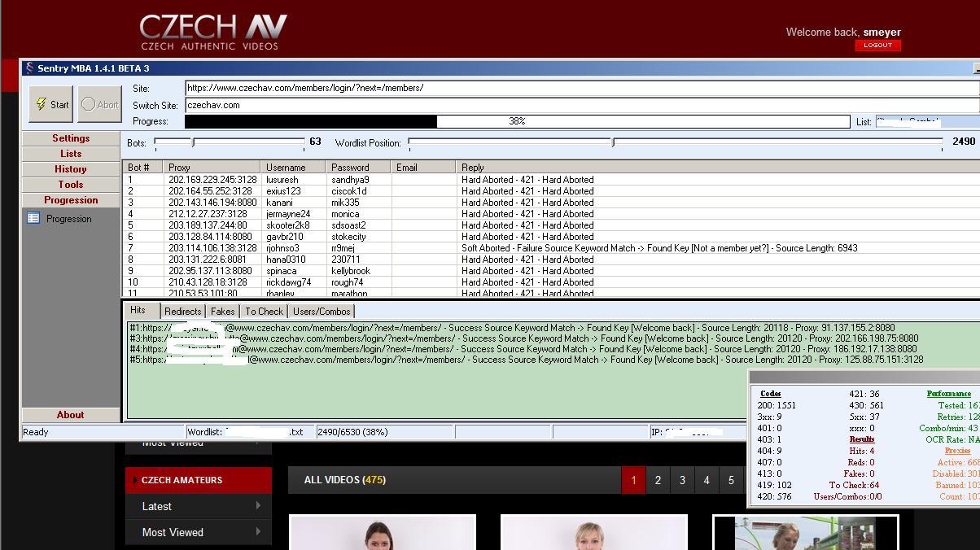The width and height of the screenshot is (980, 550).
Task: Click the 38% progress bar
Action: [x=517, y=121]
